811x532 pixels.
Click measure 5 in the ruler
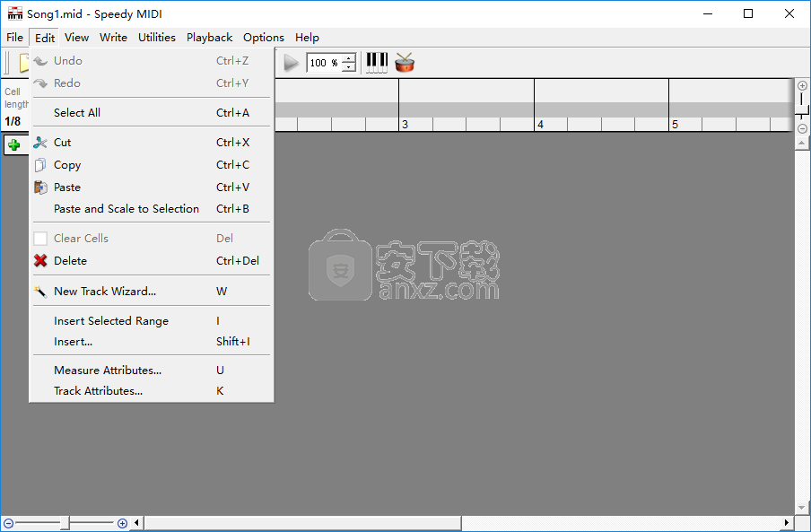point(675,125)
